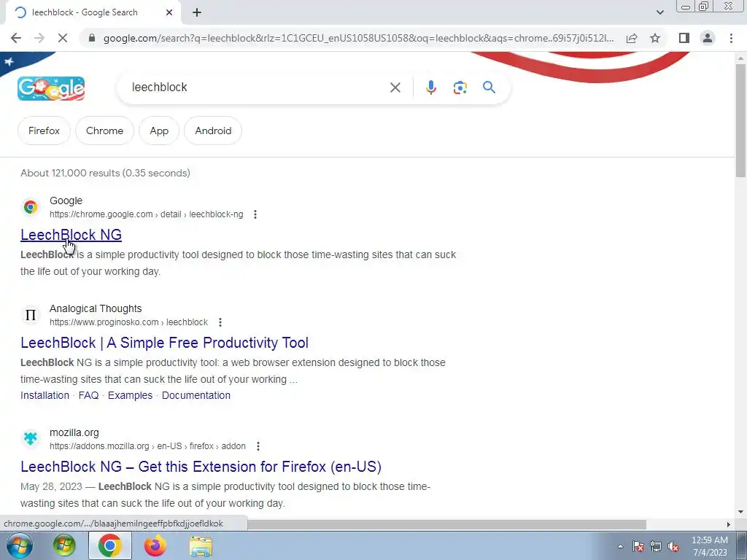
Task: Click the scroll right arrow of horizontal scrollbar
Action: pyautogui.click(x=728, y=524)
